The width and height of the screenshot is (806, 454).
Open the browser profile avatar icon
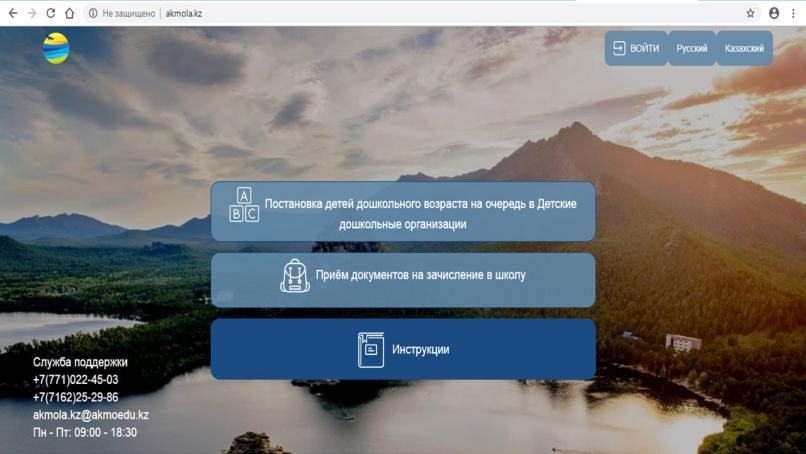[x=774, y=13]
